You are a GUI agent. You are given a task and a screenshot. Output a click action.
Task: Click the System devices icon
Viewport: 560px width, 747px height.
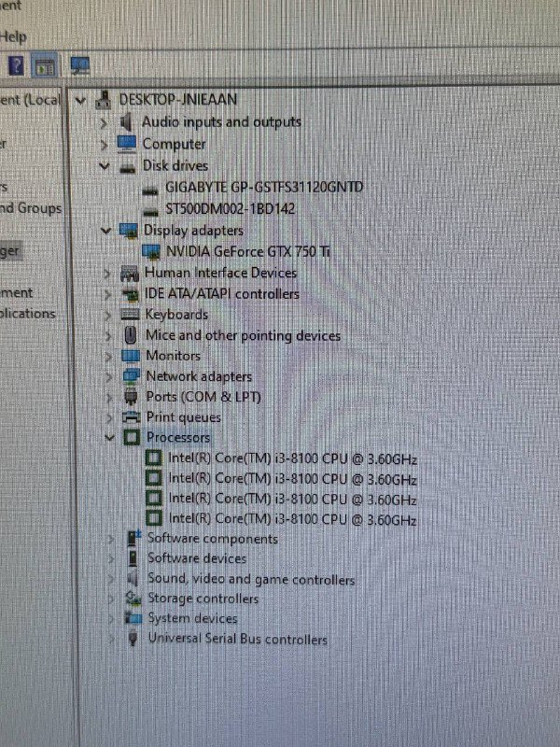pos(133,619)
